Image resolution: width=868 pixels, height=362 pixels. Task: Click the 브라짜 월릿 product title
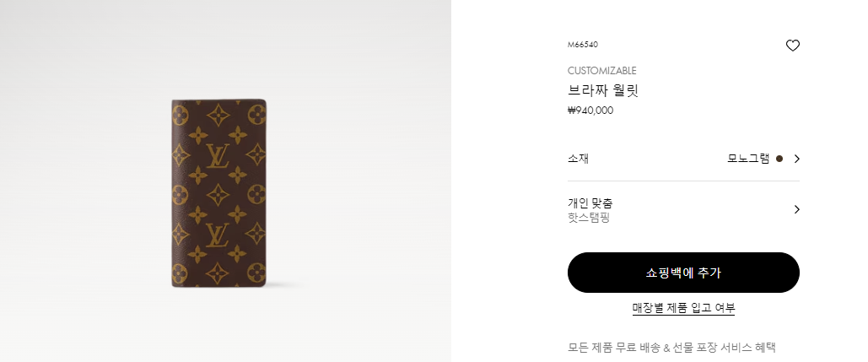[x=603, y=90]
